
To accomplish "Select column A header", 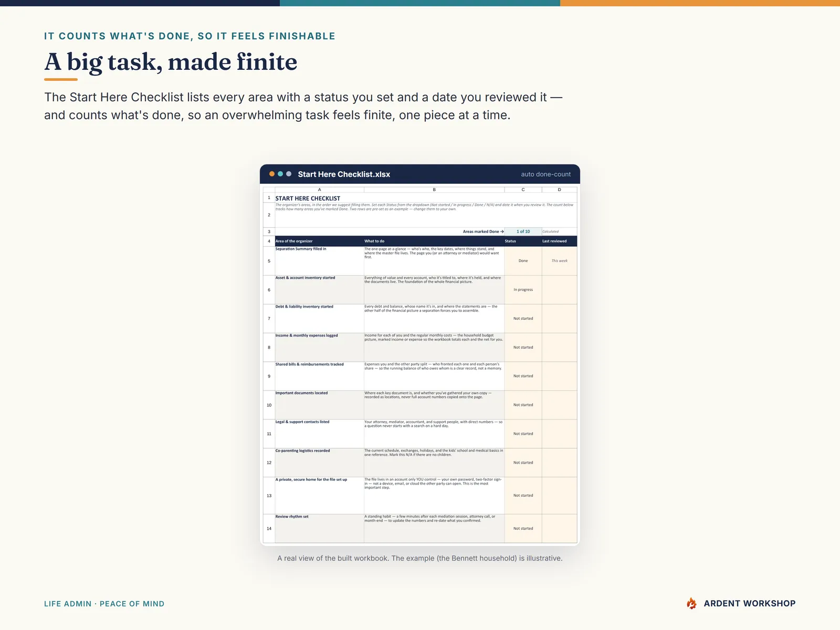I will coord(319,190).
